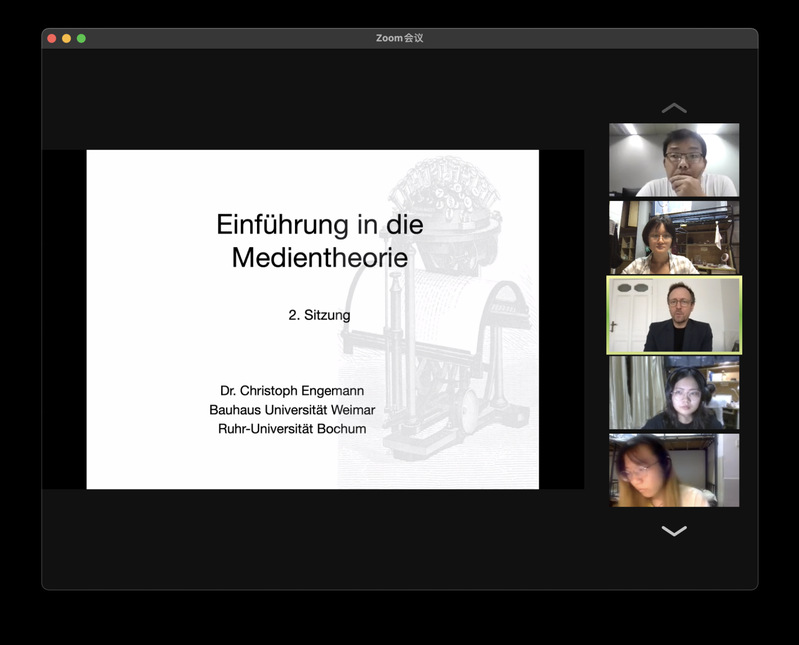This screenshot has height=645, width=799.
Task: Click the "2. Sitzung" subtitle on the slide
Action: point(319,315)
